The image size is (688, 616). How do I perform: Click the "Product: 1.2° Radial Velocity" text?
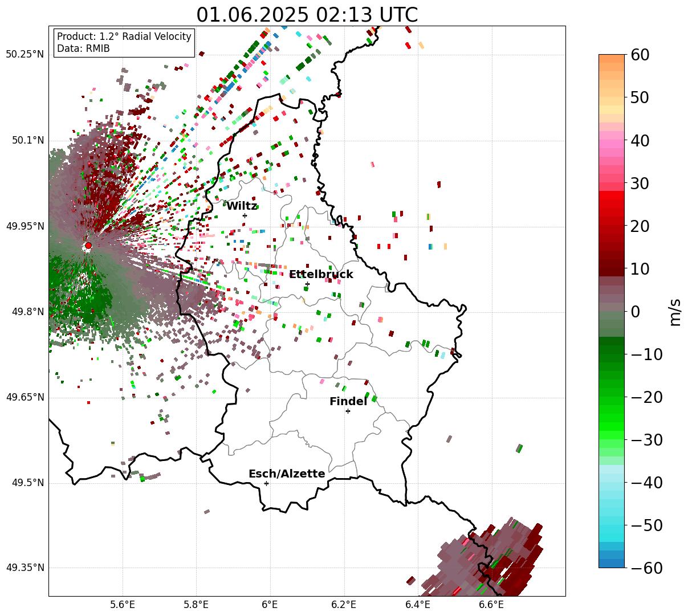click(124, 36)
